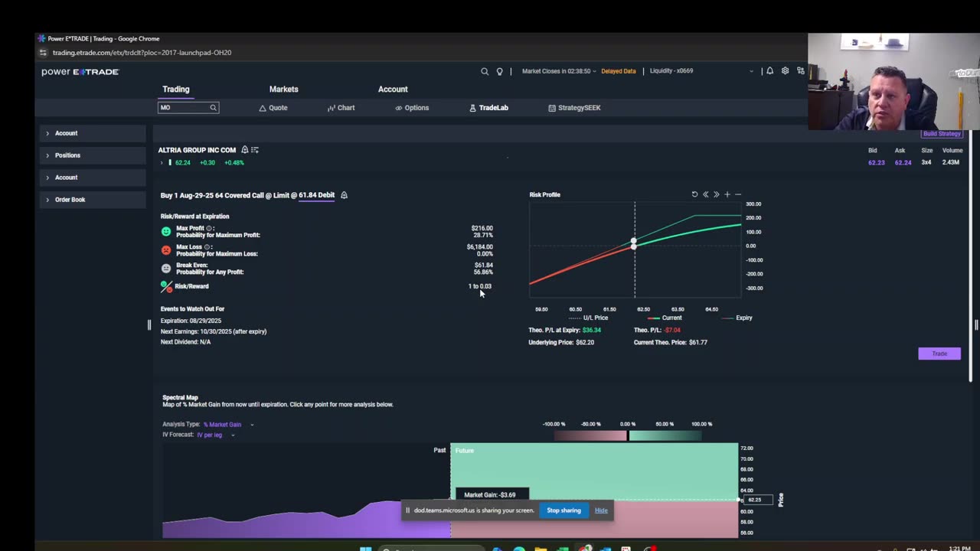Switch to the Markets tab

click(283, 90)
